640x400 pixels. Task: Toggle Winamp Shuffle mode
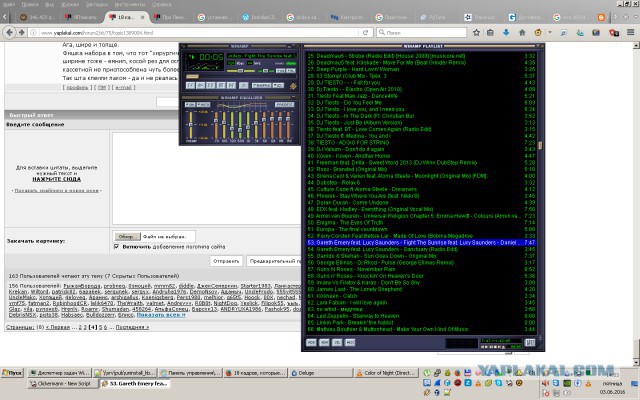[x=262, y=85]
